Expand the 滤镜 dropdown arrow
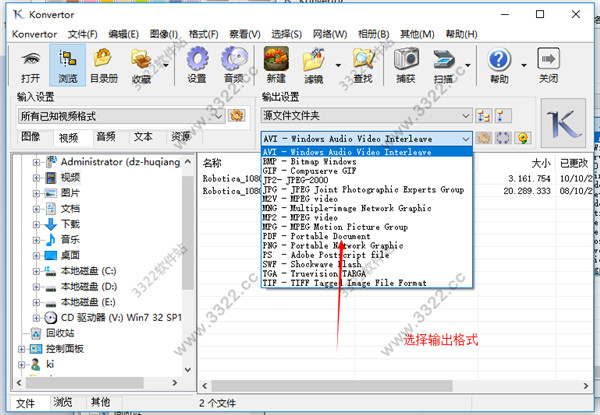 click(338, 65)
